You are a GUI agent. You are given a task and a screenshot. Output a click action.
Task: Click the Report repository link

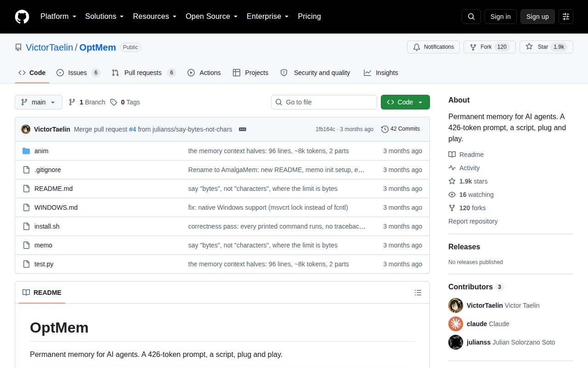473,221
